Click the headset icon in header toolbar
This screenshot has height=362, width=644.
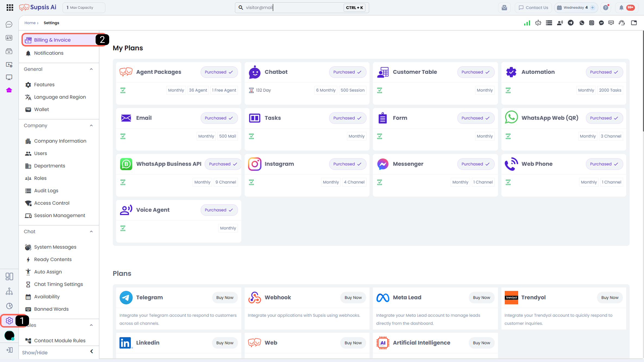(622, 23)
